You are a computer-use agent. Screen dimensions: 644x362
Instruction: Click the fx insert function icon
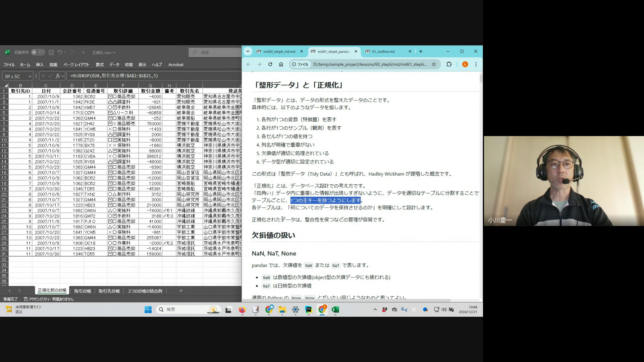coord(58,76)
